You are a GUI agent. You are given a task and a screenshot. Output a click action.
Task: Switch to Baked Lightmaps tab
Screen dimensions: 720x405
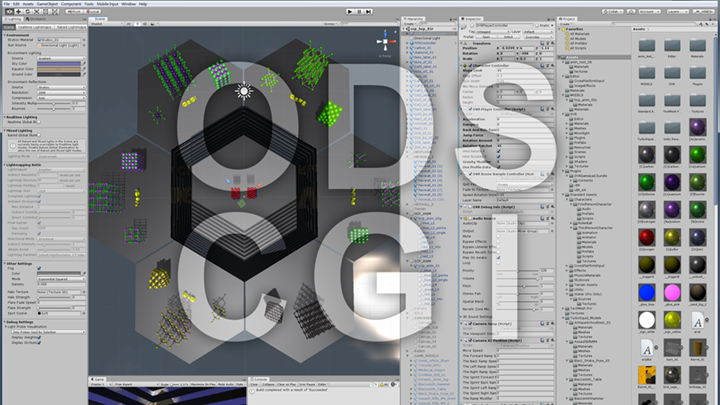[x=71, y=27]
